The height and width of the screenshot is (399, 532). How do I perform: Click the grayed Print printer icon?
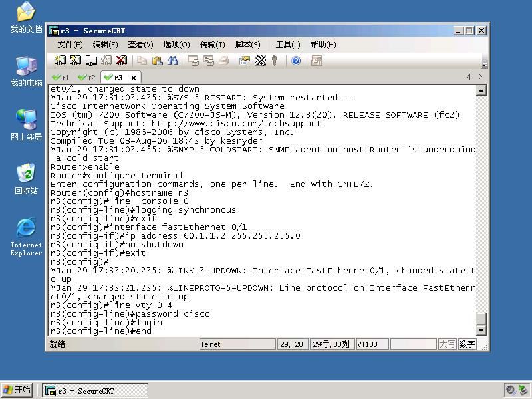(224, 61)
